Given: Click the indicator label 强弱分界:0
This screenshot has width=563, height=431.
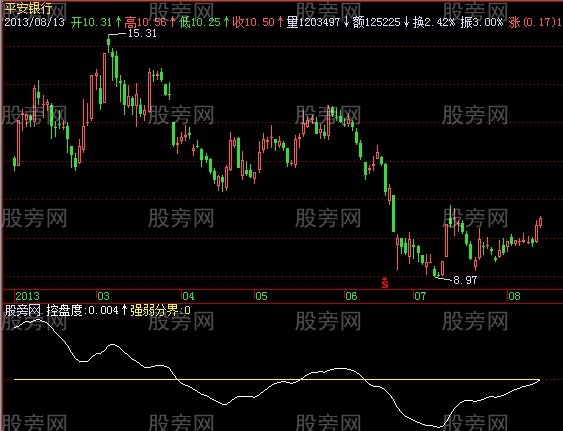Looking at the screenshot, I should (160, 310).
